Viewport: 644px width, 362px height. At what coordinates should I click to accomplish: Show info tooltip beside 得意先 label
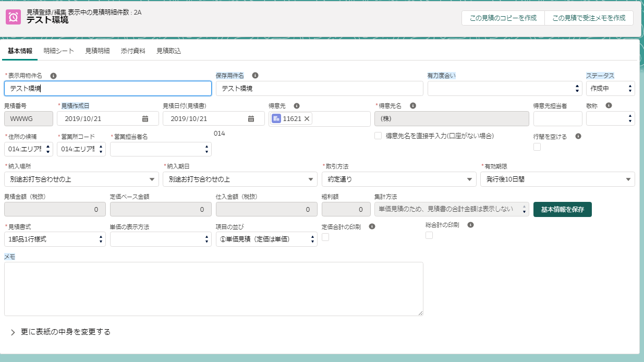(x=297, y=106)
